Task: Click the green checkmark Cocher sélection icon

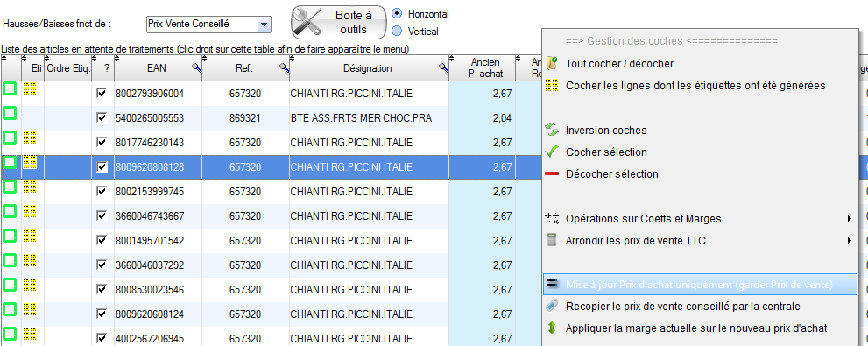Action: tap(552, 152)
